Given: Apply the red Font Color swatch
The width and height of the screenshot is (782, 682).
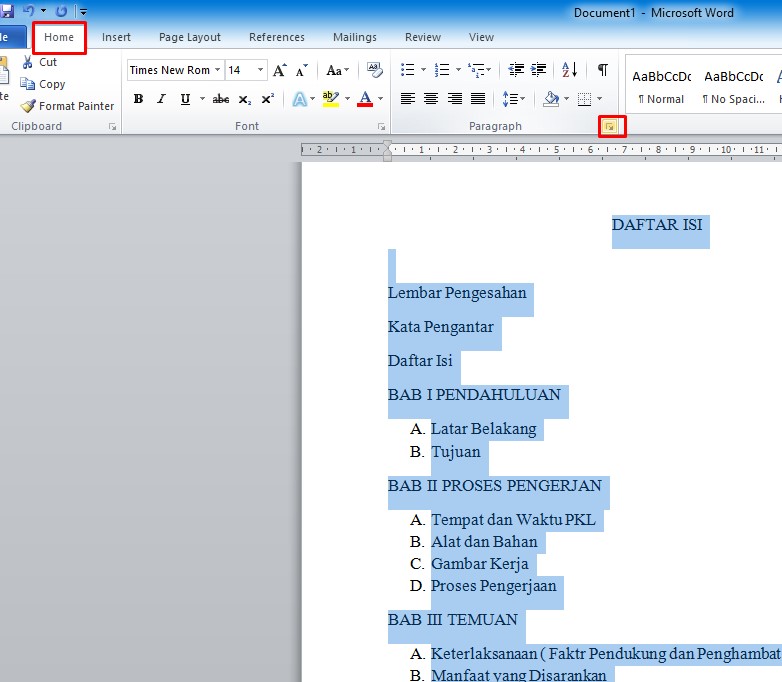Looking at the screenshot, I should (x=363, y=99).
